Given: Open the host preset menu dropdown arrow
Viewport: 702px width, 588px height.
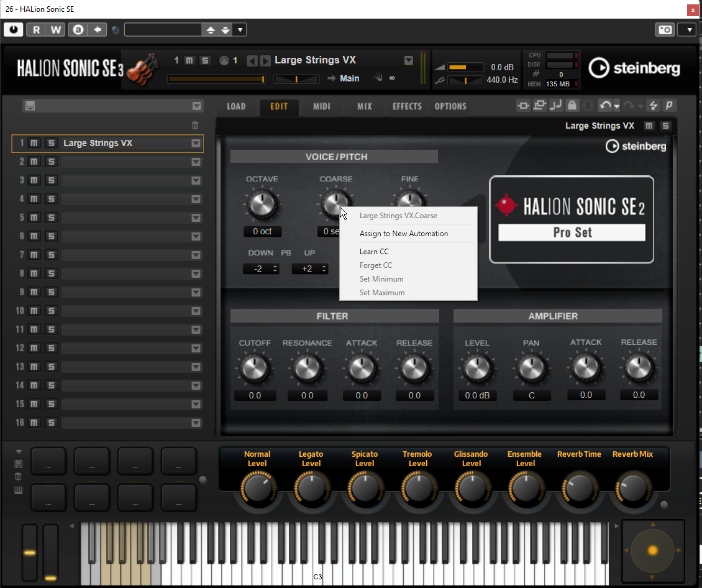Looking at the screenshot, I should pyautogui.click(x=240, y=30).
